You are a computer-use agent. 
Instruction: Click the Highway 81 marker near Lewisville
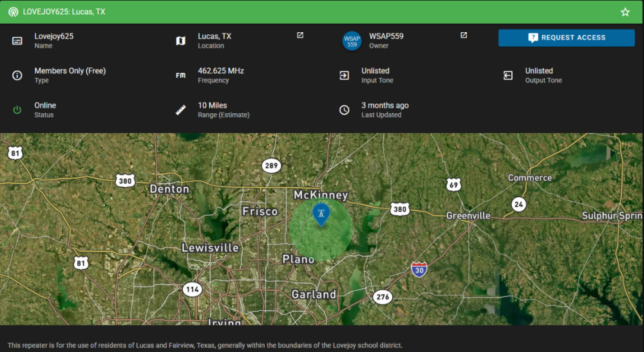tap(81, 263)
